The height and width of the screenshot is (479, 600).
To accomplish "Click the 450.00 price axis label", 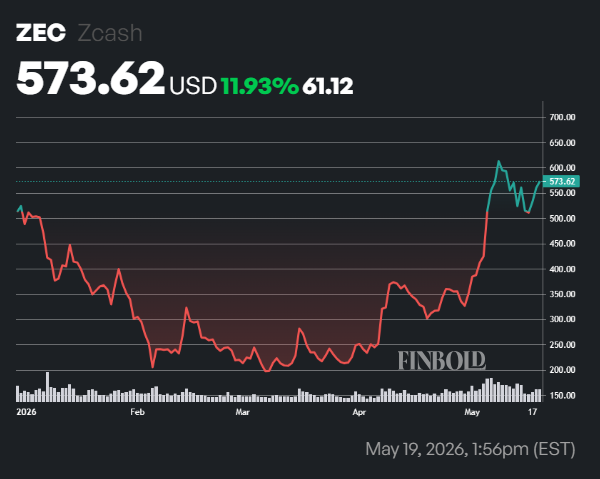I will pos(562,244).
